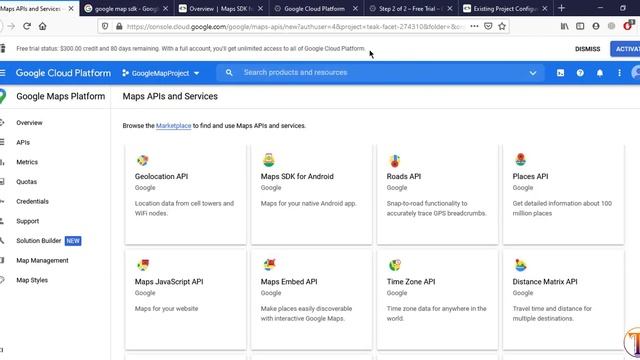Viewport: 640px width, 360px height.
Task: Open the Maps Embed API title
Action: pos(289,282)
